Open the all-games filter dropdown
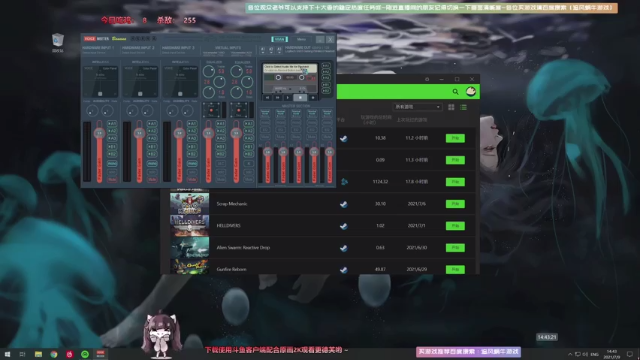 [417, 107]
